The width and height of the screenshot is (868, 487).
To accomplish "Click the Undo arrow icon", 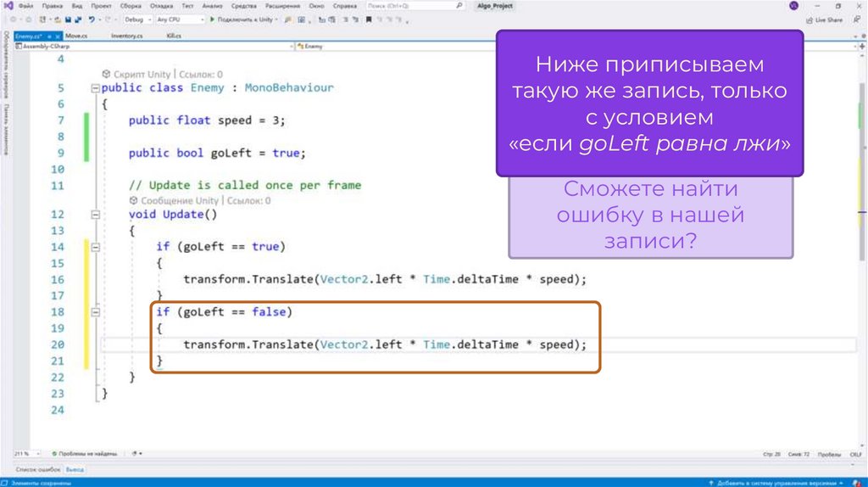I will (91, 20).
